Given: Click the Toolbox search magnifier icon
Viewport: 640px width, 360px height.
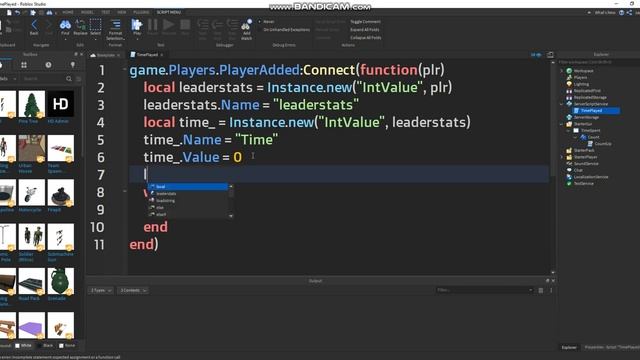Looking at the screenshot, I should pos(69,79).
